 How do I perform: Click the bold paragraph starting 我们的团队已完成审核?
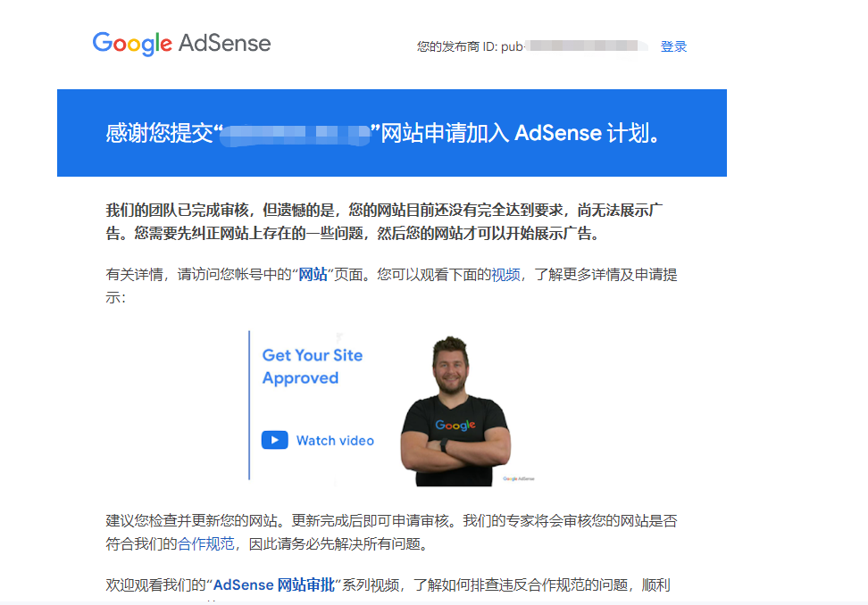click(384, 222)
